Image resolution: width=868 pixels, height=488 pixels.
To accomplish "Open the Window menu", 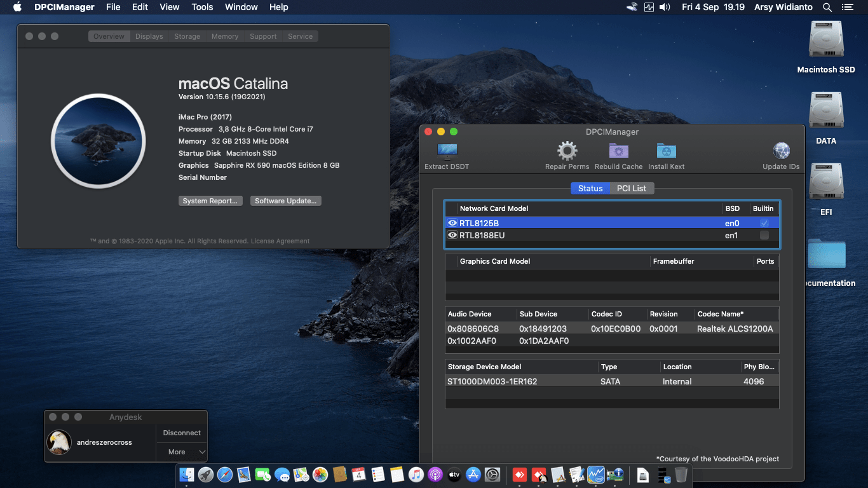I will point(241,7).
